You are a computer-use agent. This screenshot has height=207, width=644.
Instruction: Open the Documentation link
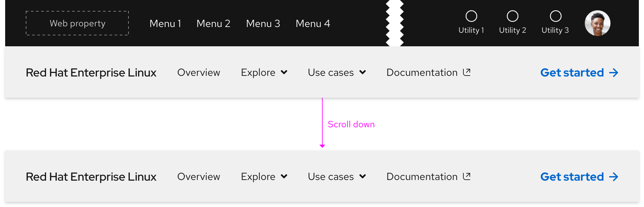click(422, 72)
